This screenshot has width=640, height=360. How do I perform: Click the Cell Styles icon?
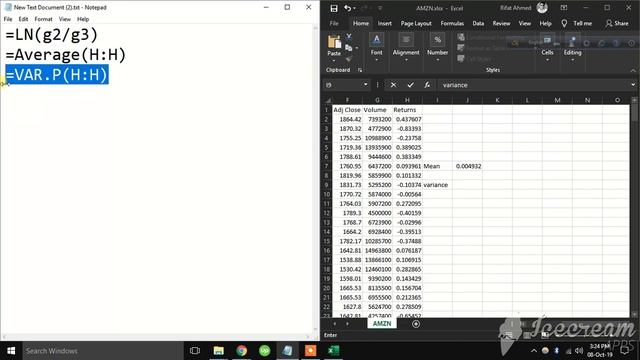(461, 58)
